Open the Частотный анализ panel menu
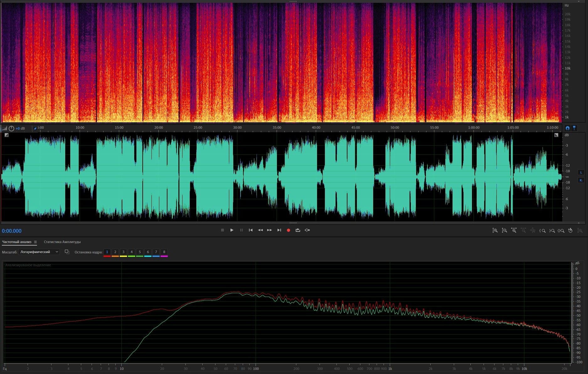The image size is (588, 374). point(35,242)
